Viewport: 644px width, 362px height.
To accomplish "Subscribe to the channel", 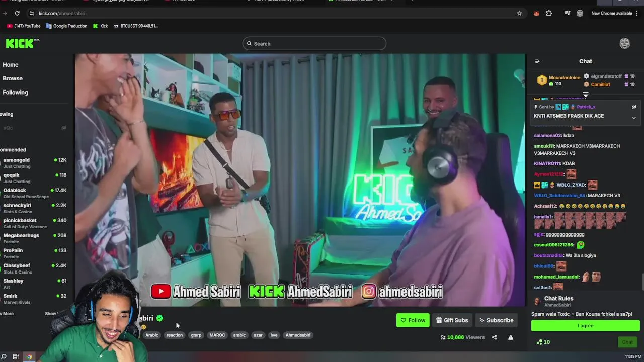I will (x=496, y=320).
